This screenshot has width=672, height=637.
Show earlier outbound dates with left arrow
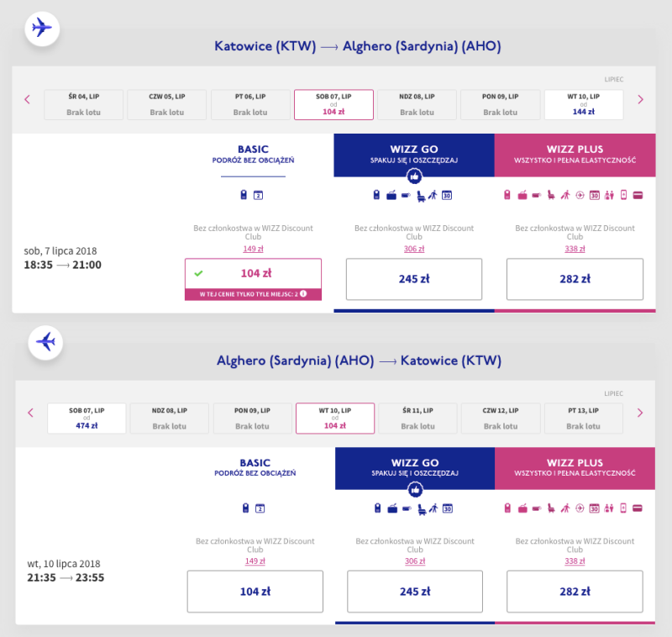tap(28, 99)
